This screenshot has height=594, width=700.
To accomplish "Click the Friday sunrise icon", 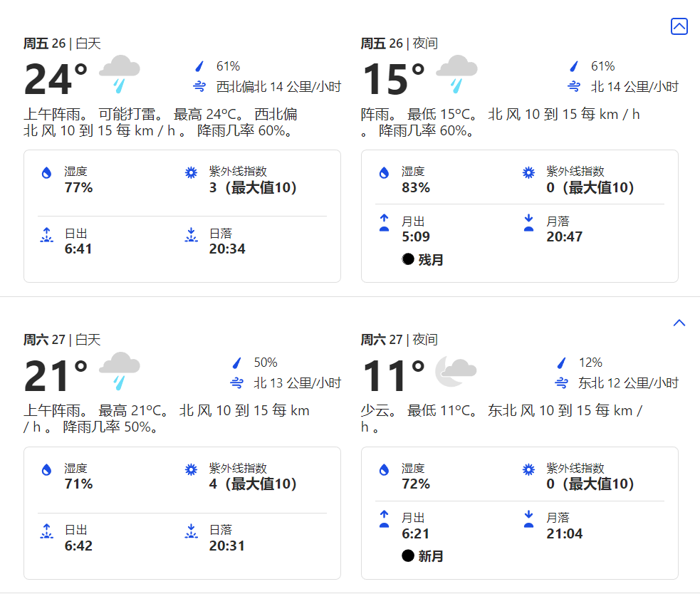I will click(46, 234).
